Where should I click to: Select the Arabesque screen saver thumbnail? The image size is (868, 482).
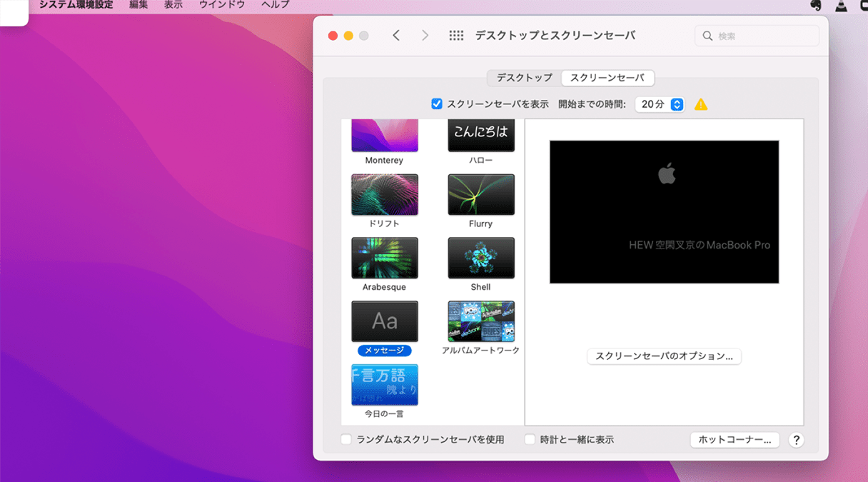pyautogui.click(x=385, y=258)
